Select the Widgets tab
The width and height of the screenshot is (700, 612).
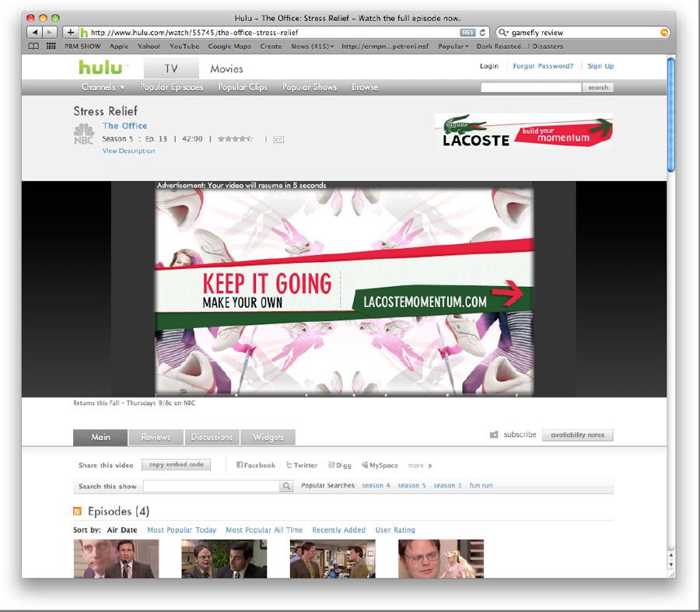pos(268,437)
